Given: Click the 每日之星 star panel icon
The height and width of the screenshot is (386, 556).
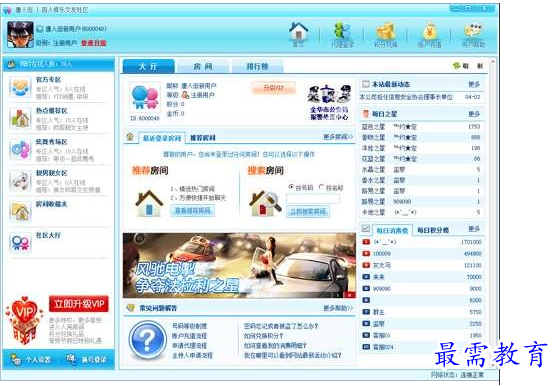Looking at the screenshot, I should (365, 114).
